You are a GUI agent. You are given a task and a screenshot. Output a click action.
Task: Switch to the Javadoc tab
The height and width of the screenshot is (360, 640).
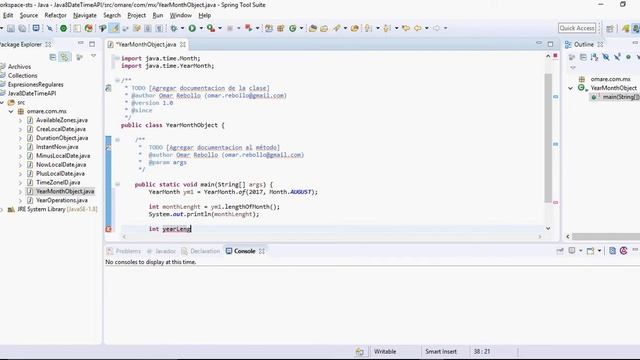click(161, 251)
